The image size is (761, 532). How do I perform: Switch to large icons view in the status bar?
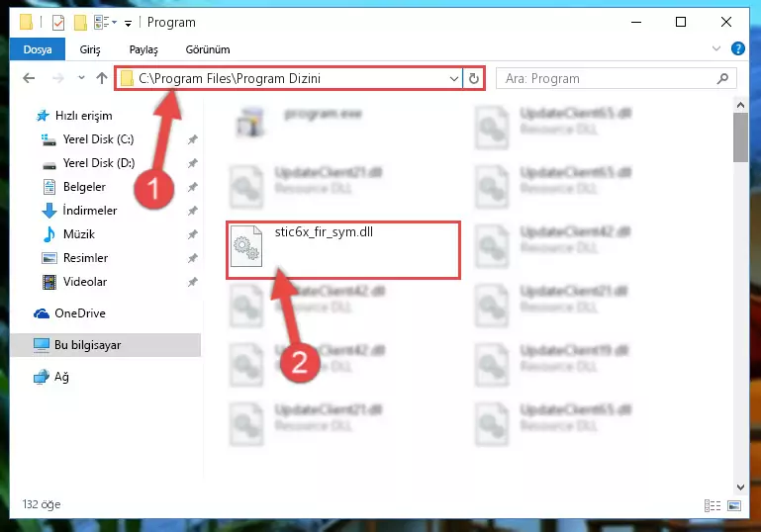pos(734,506)
